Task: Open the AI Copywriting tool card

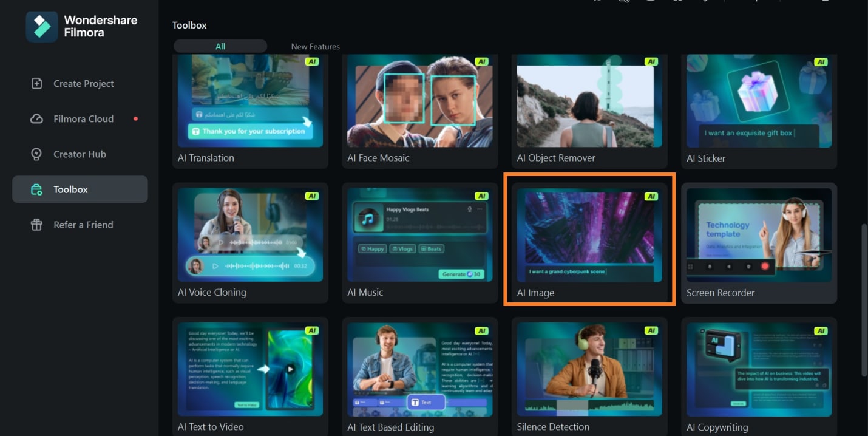Action: tap(759, 376)
